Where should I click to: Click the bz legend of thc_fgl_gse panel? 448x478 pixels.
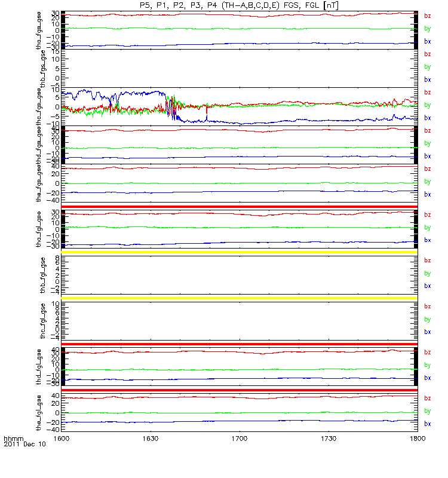pyautogui.click(x=427, y=307)
